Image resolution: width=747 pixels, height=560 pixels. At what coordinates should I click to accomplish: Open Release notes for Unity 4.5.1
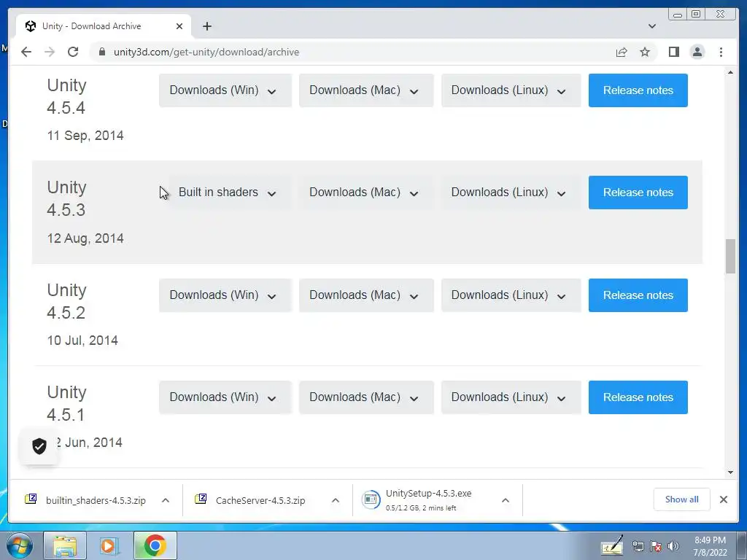tap(638, 397)
